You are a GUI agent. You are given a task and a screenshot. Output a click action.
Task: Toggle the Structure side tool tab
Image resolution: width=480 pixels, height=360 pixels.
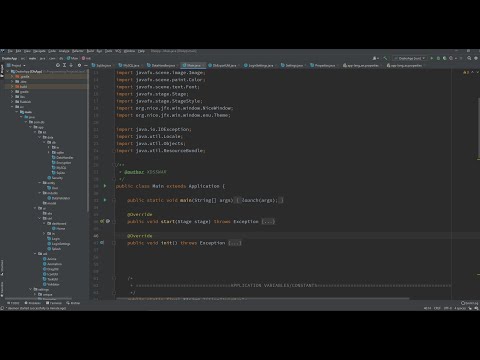[2, 268]
